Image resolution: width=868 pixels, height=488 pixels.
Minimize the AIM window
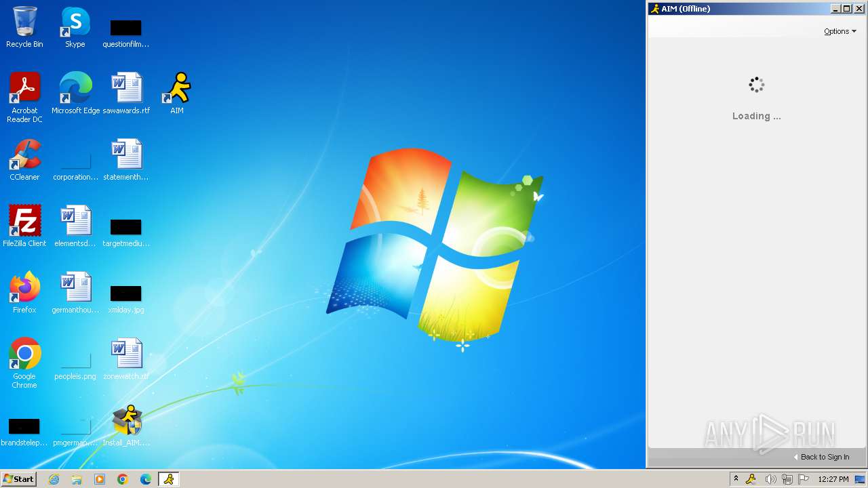coord(836,9)
